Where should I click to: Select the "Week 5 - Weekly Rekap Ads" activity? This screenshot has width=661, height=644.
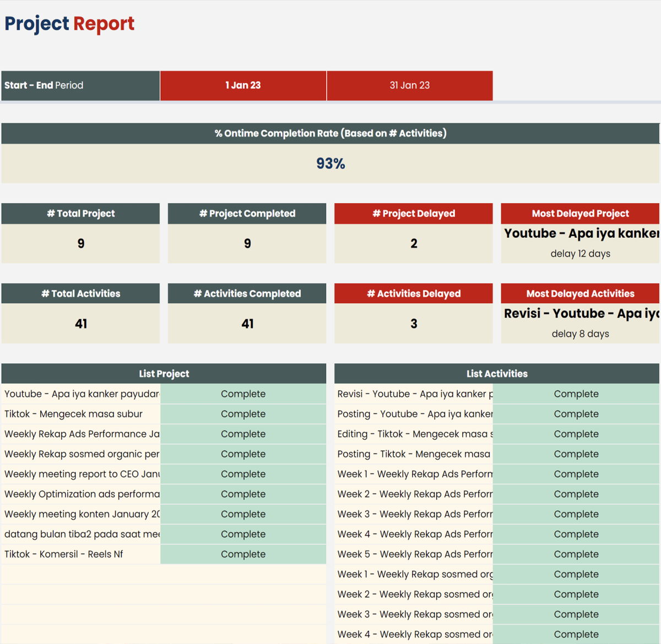(414, 554)
